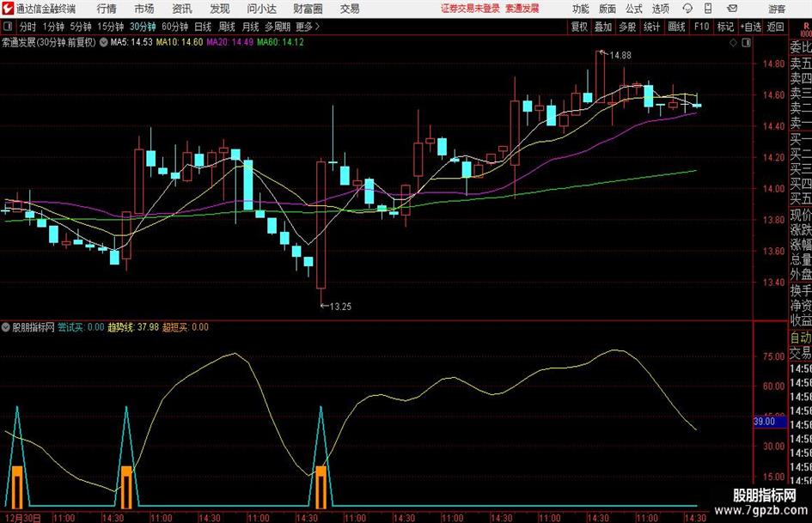
Task: Click the 复权 button
Action: click(x=579, y=27)
